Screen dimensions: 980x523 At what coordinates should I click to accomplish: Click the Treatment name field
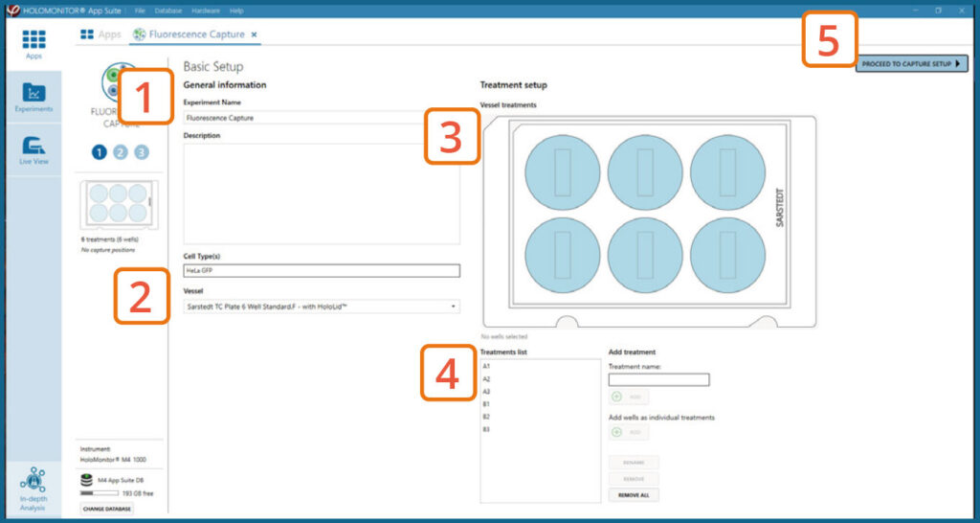click(x=658, y=379)
